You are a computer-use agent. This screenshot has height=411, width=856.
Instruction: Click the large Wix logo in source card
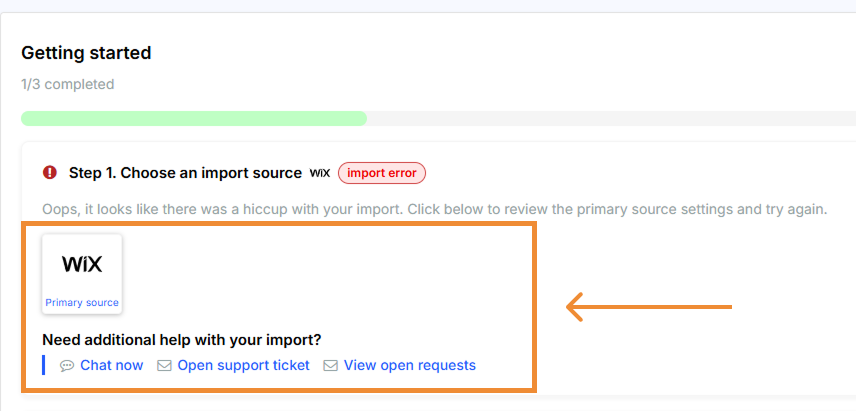(x=82, y=264)
